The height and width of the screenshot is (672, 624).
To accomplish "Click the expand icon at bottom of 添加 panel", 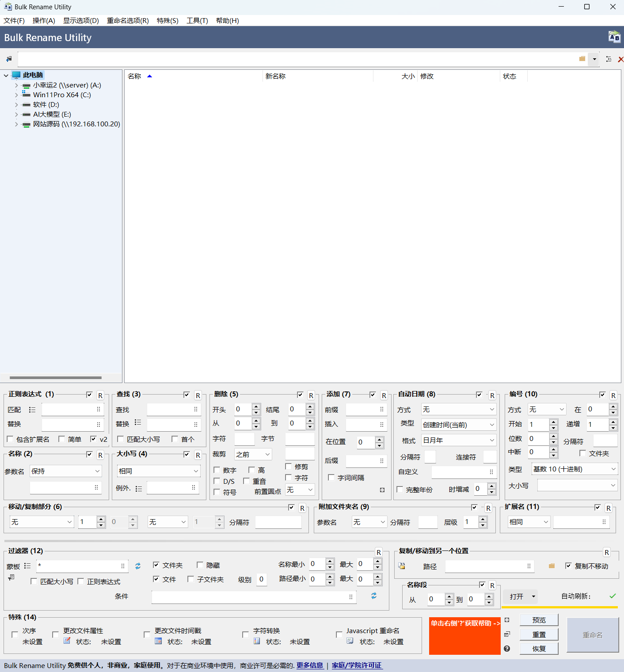I will (382, 490).
